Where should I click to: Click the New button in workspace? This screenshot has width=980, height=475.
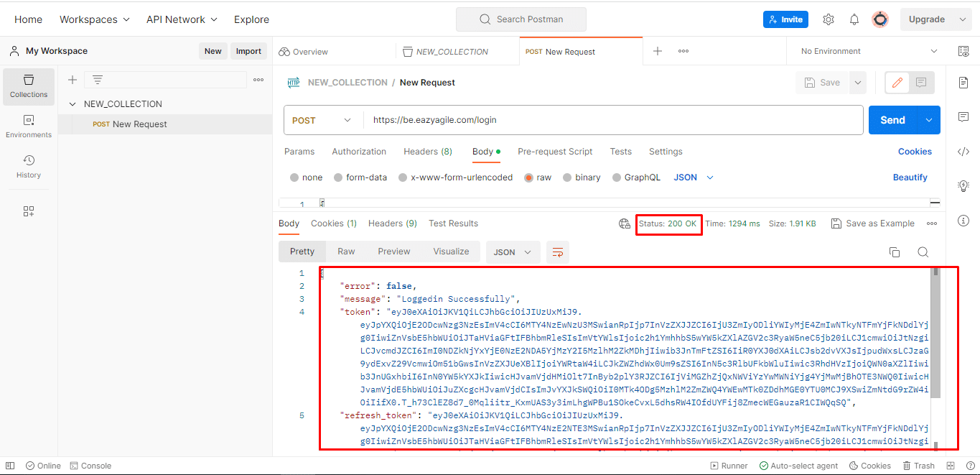tap(213, 51)
